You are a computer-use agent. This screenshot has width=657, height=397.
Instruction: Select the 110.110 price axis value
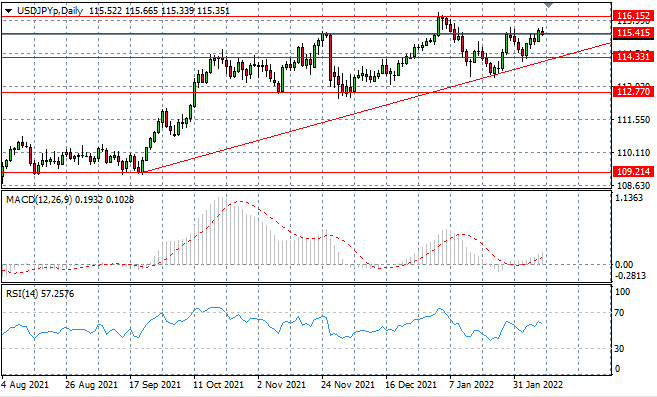click(x=634, y=153)
